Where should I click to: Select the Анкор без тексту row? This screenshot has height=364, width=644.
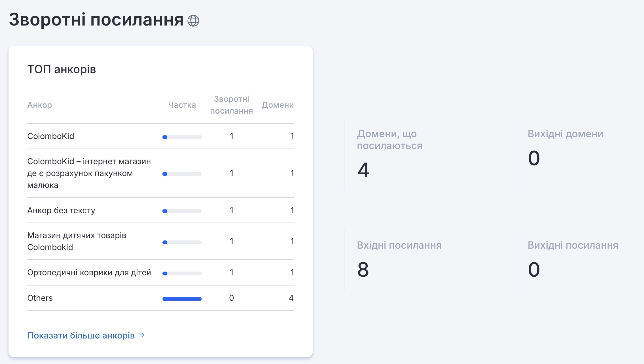pos(61,210)
